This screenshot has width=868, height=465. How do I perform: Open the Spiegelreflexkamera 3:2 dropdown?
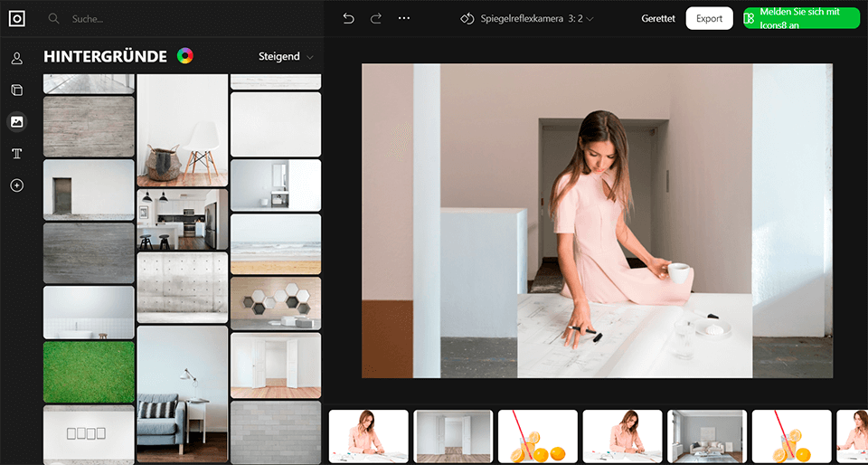(x=527, y=18)
